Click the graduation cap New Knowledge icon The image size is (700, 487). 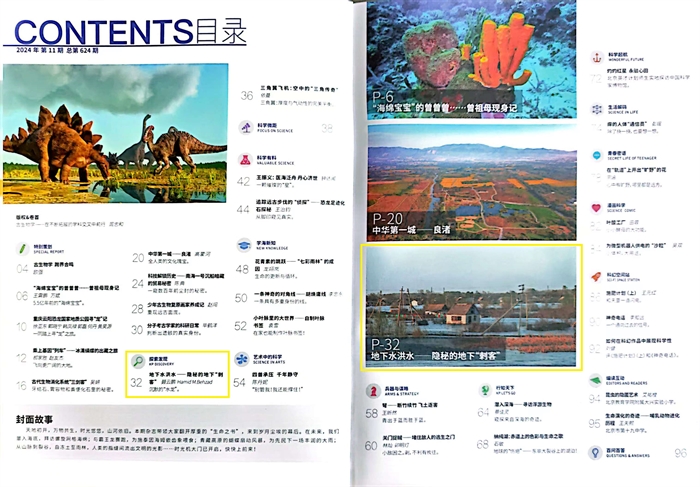pos(243,243)
